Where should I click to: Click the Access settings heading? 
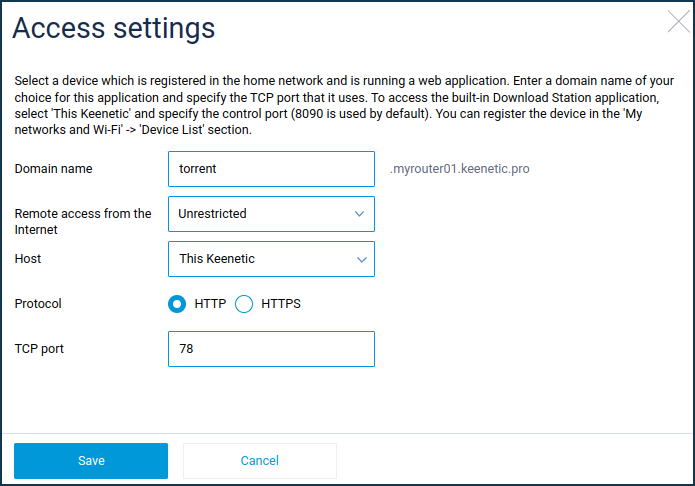pyautogui.click(x=114, y=28)
